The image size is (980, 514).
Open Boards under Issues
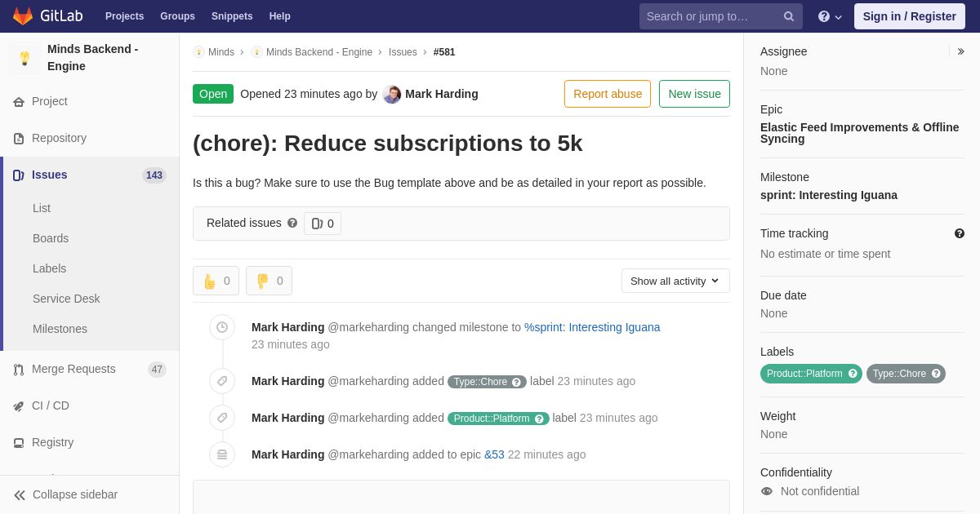pos(51,238)
